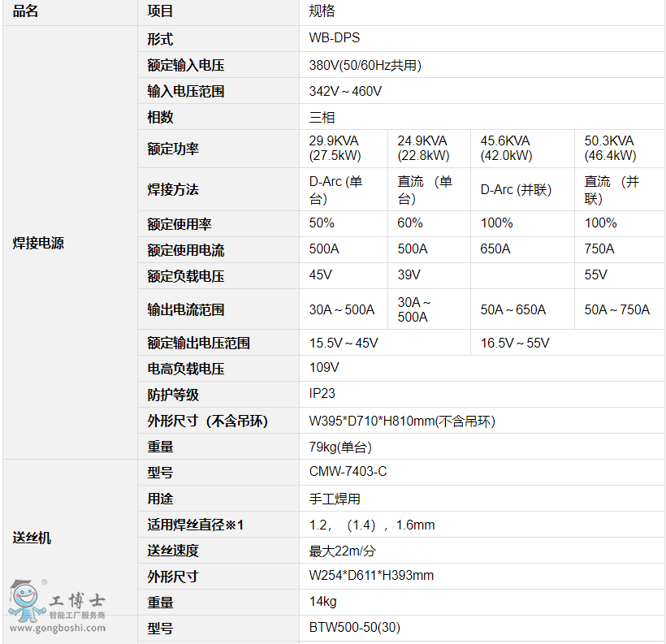
Task: Click the WB-DPS model value
Action: click(x=335, y=38)
